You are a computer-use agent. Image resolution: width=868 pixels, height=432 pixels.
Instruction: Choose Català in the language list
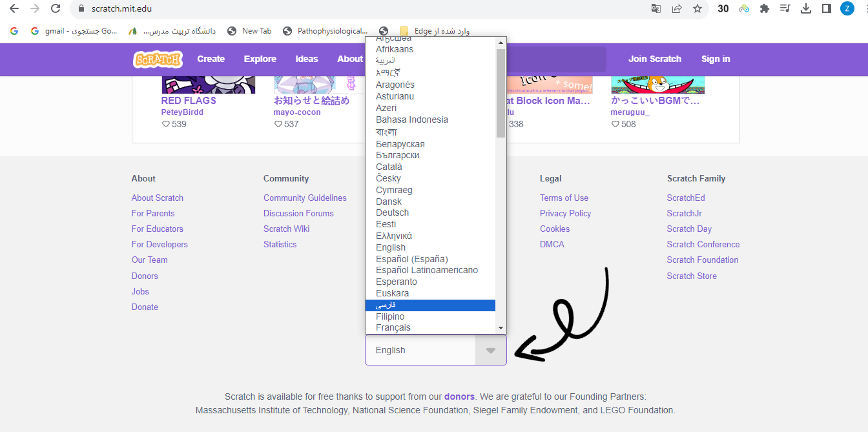click(430, 167)
